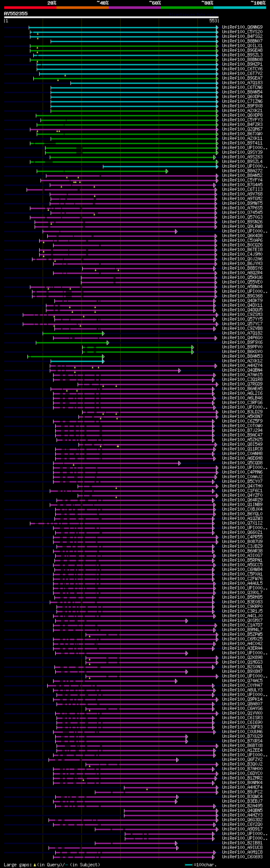Select label UniRef100_Q74AC5
This screenshot has width=270, height=868.
(x=242, y=681)
